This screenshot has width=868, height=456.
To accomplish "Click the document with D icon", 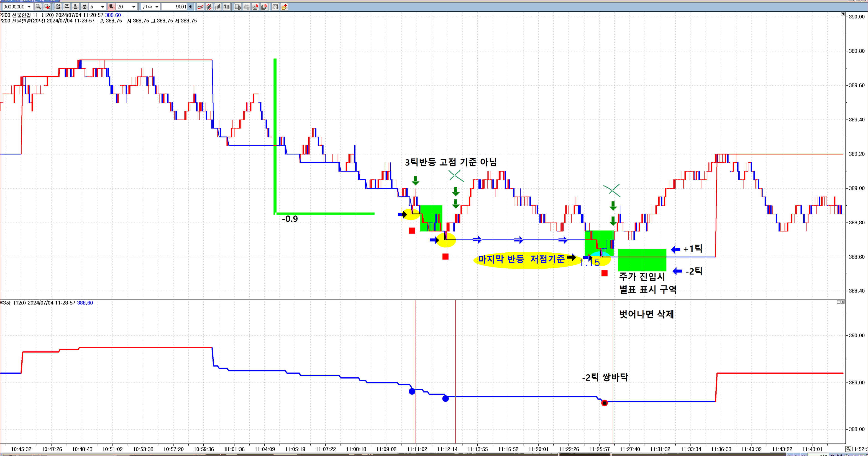I will pos(238,7).
